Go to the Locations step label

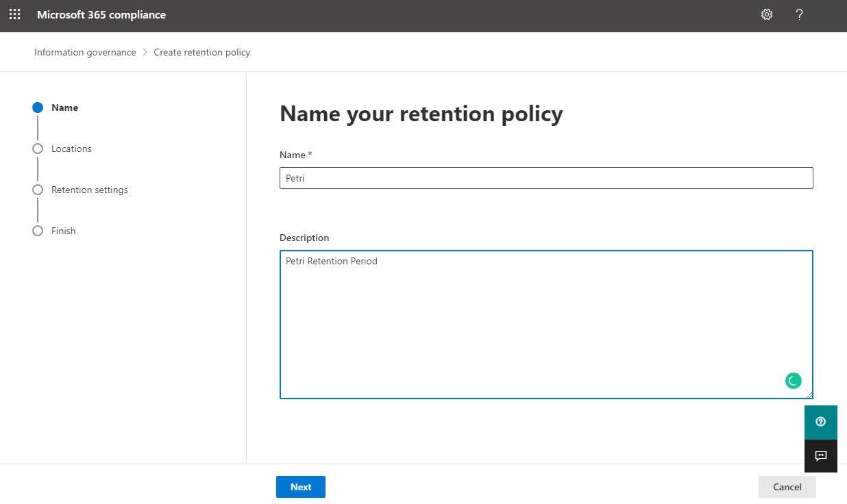[71, 149]
